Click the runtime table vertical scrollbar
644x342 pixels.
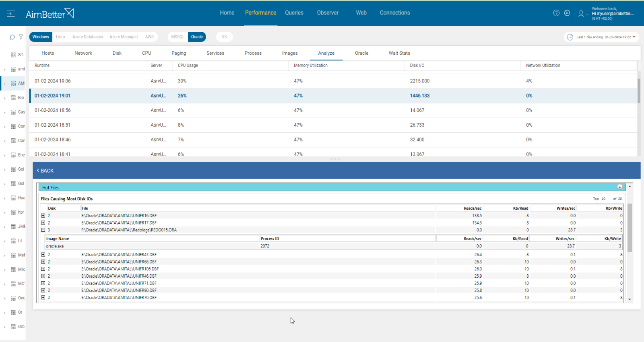639,91
